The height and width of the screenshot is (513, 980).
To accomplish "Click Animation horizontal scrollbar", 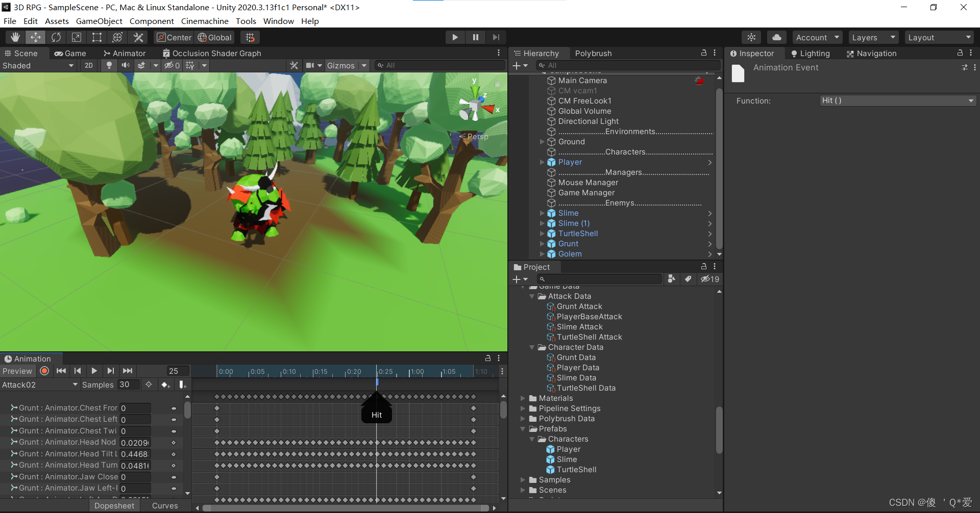I will pyautogui.click(x=345, y=508).
